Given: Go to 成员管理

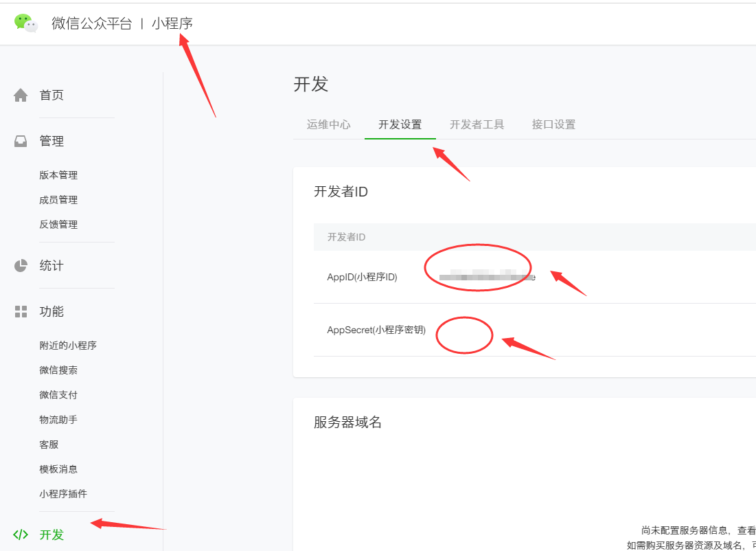Looking at the screenshot, I should [x=58, y=200].
